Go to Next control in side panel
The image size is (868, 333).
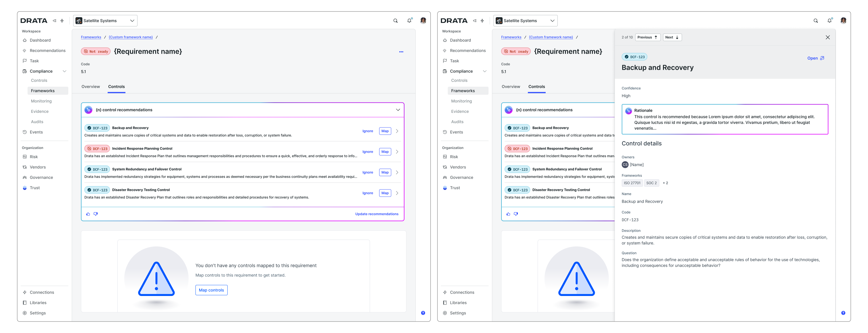pos(672,37)
